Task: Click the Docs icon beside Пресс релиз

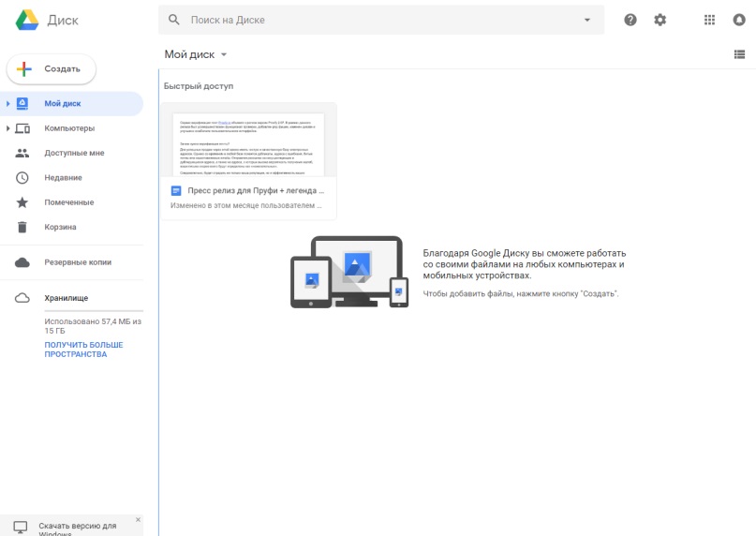Action: click(x=176, y=190)
